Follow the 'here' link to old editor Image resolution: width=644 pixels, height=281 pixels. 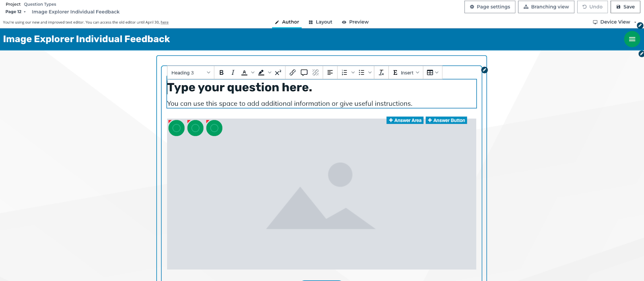(x=165, y=23)
